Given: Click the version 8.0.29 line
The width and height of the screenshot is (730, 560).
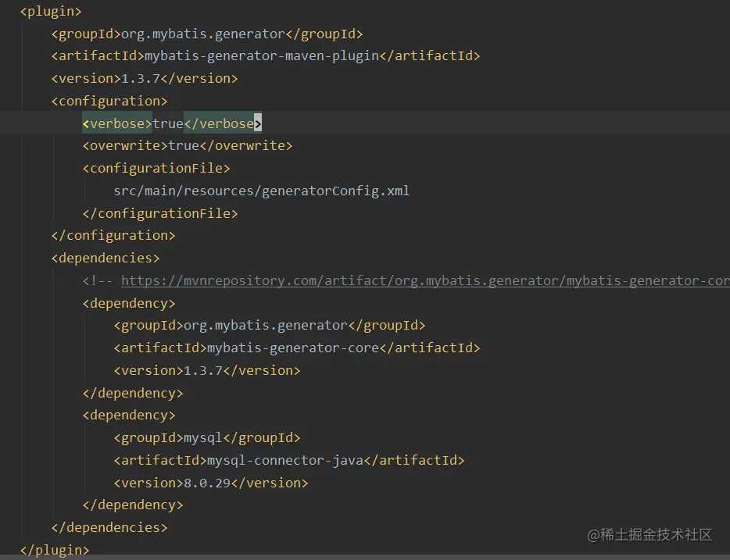Looking at the screenshot, I should 211,483.
